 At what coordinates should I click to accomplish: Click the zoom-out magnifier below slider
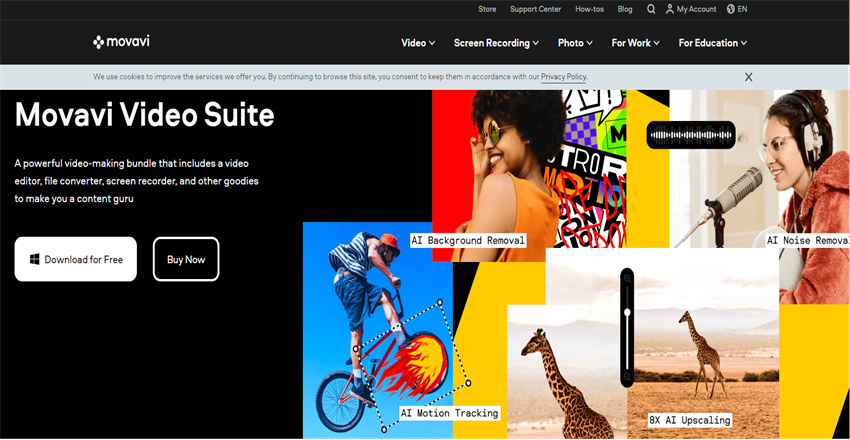pos(627,377)
